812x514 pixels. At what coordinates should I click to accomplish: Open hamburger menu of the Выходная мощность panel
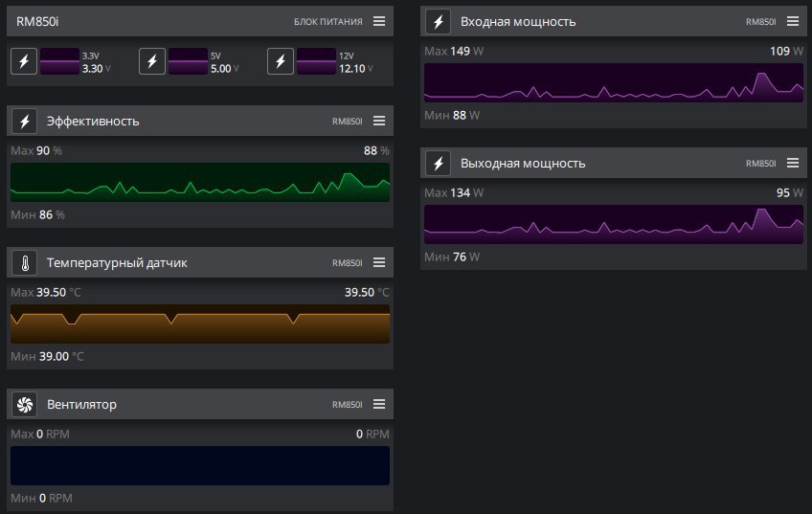(x=793, y=163)
